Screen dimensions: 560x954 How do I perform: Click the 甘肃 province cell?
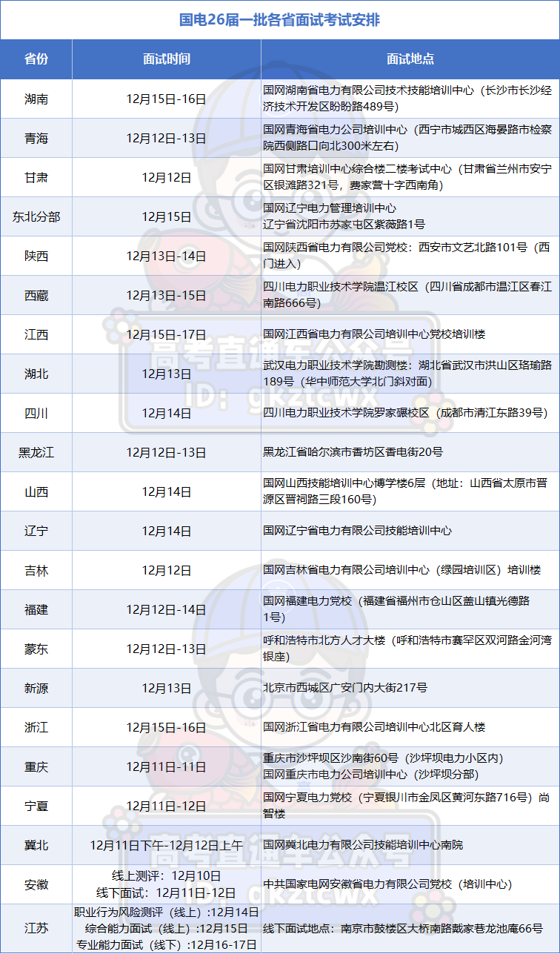[36, 177]
